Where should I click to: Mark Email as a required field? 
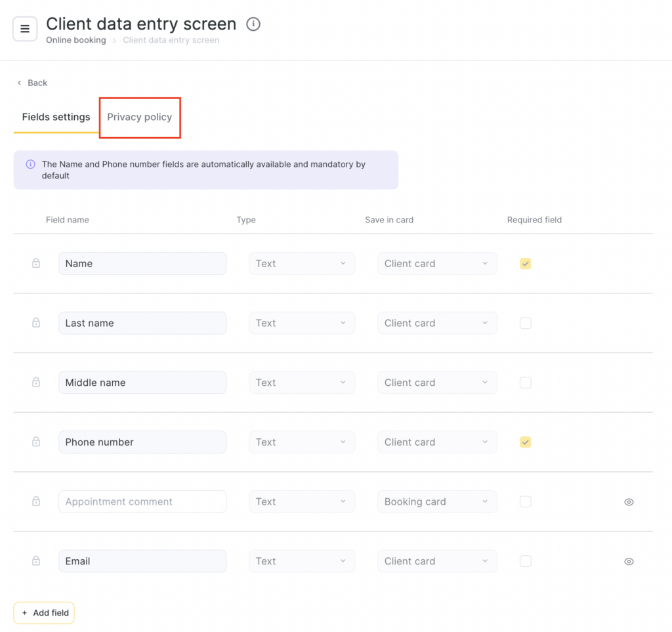point(526,561)
